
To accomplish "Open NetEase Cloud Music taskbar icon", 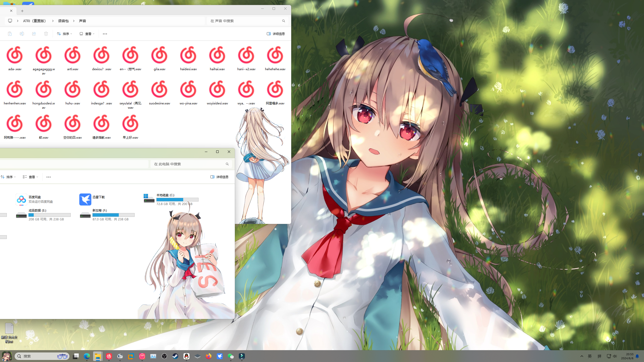I will click(109, 356).
